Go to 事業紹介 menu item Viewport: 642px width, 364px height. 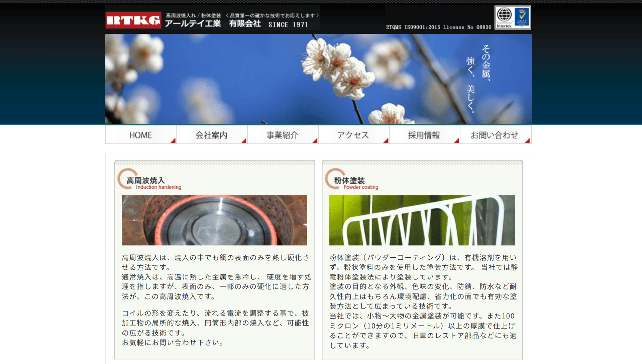point(282,135)
